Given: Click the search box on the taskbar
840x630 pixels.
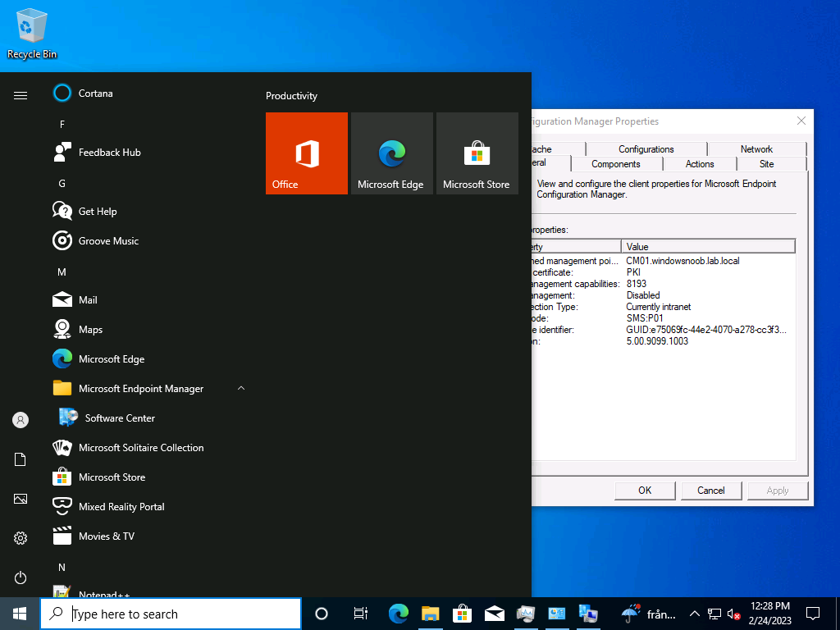Looking at the screenshot, I should (171, 614).
